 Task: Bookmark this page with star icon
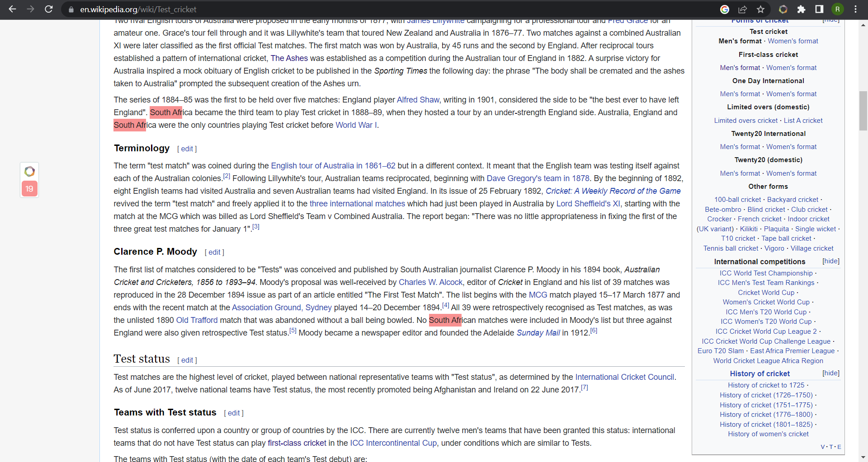tap(761, 9)
